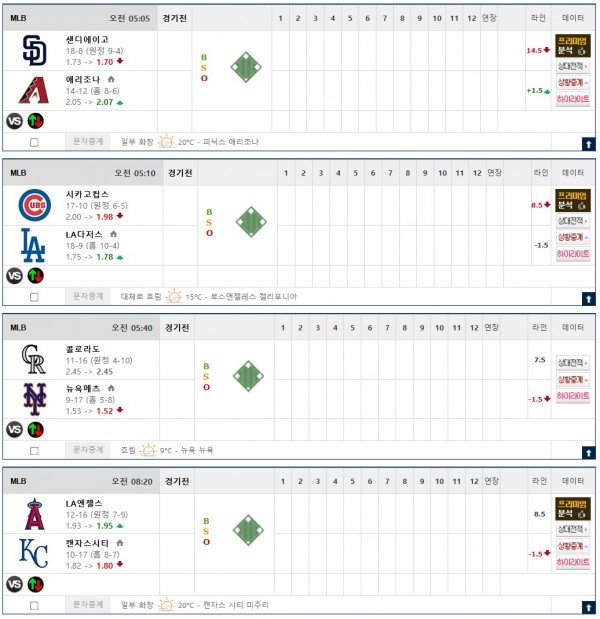
Task: Expand 상대전적 for the Padres-Arizona game
Action: [573, 65]
